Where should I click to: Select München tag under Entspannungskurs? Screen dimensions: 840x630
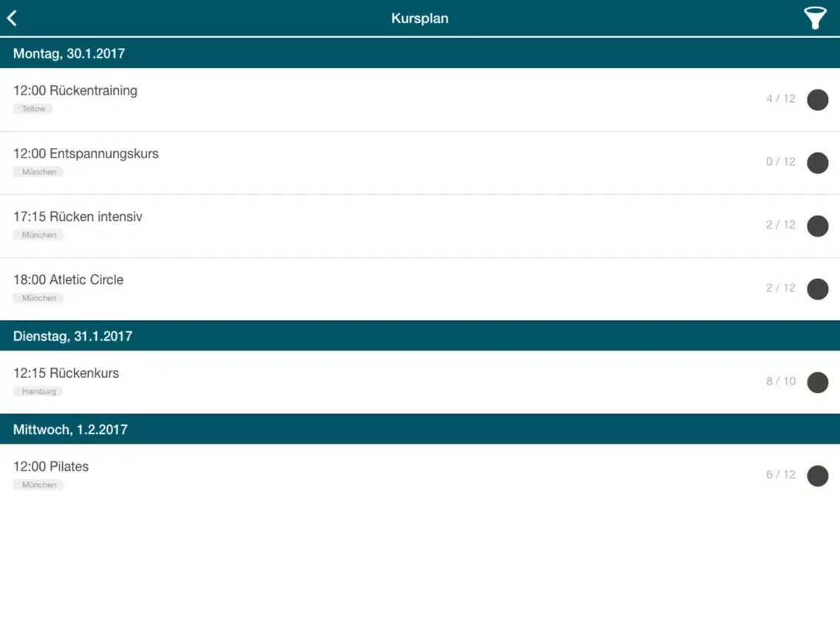coord(38,172)
